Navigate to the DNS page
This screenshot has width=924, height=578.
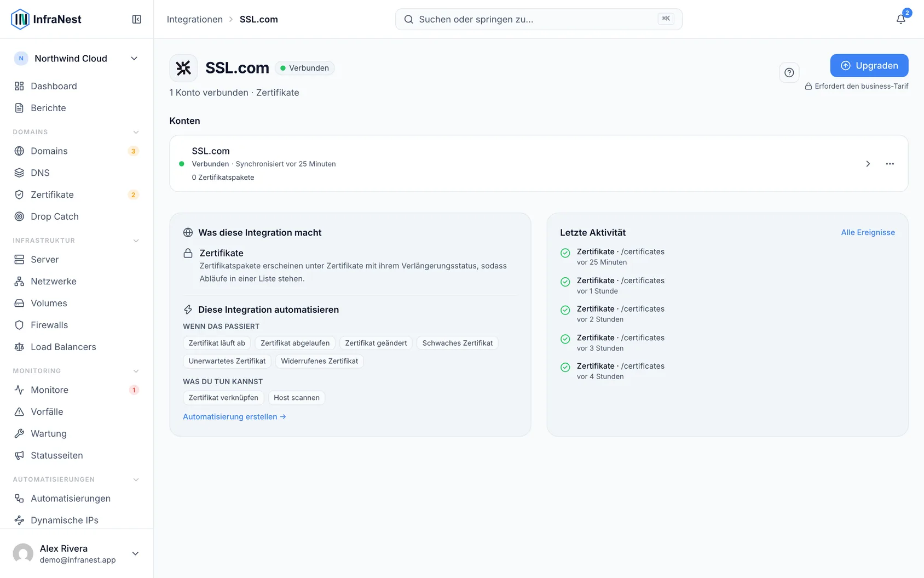coord(77,173)
